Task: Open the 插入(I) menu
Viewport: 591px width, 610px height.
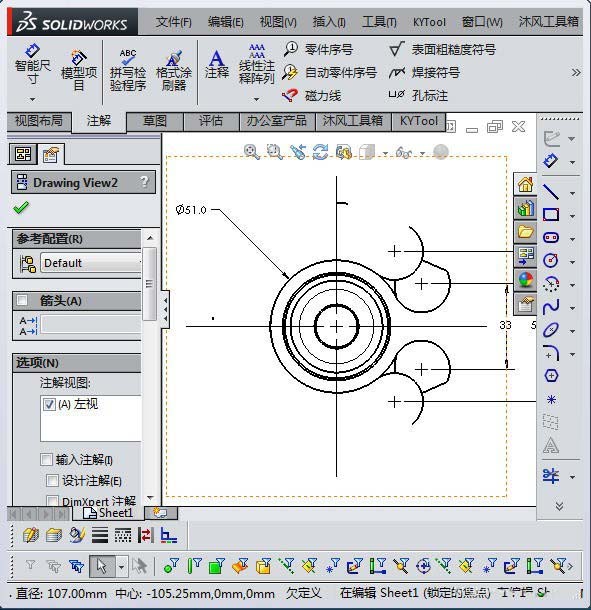Action: click(x=329, y=22)
